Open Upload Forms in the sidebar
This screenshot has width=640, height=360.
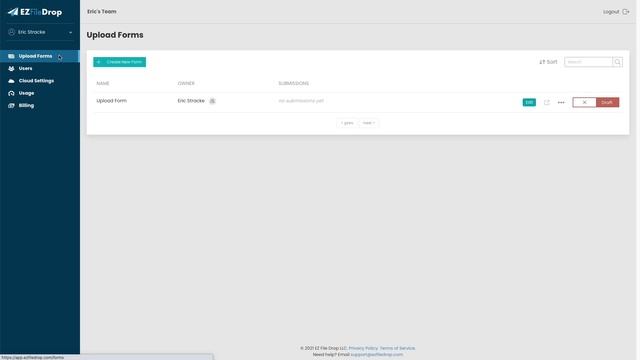(40, 56)
